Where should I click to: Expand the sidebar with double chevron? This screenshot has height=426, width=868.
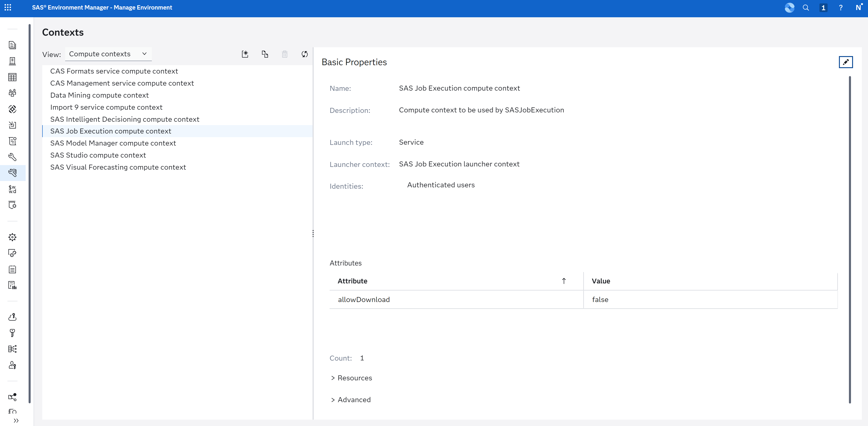click(16, 421)
